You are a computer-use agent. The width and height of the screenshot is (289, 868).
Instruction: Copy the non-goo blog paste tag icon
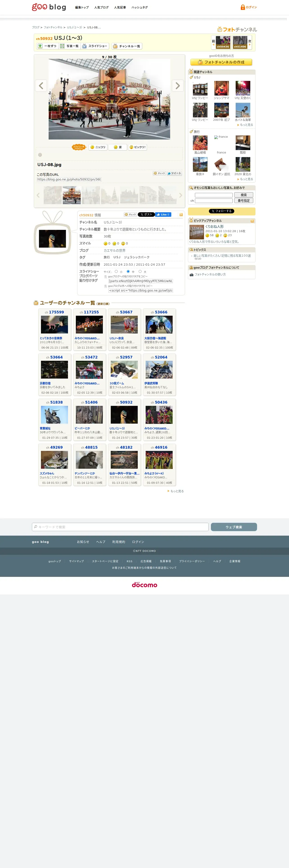(106, 286)
